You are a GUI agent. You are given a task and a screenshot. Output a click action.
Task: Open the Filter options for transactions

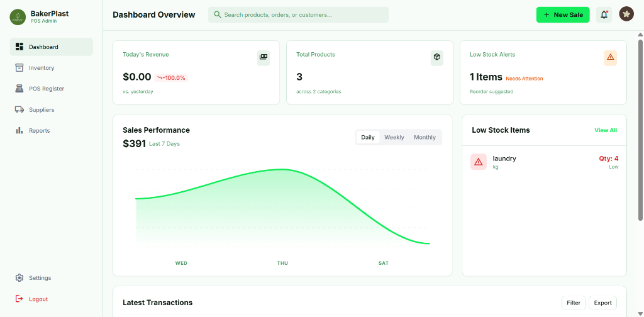coord(574,303)
